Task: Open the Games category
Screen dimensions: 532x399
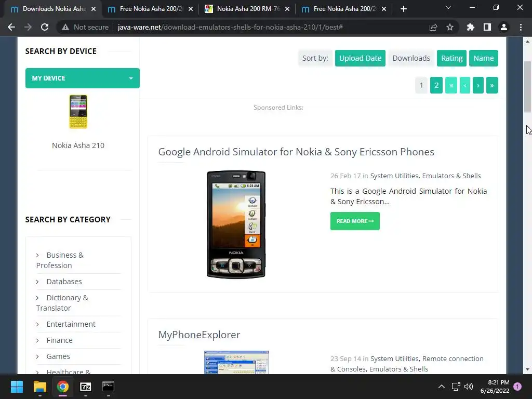Action: (x=58, y=356)
